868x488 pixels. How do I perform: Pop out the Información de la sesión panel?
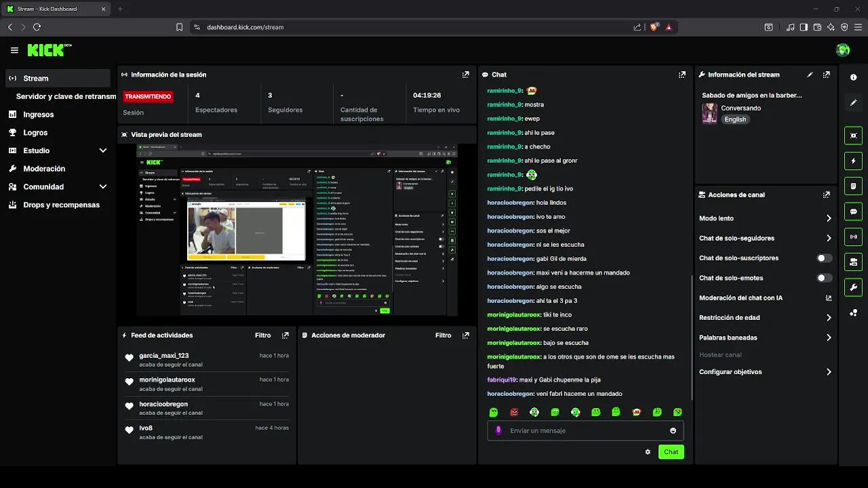pos(465,75)
